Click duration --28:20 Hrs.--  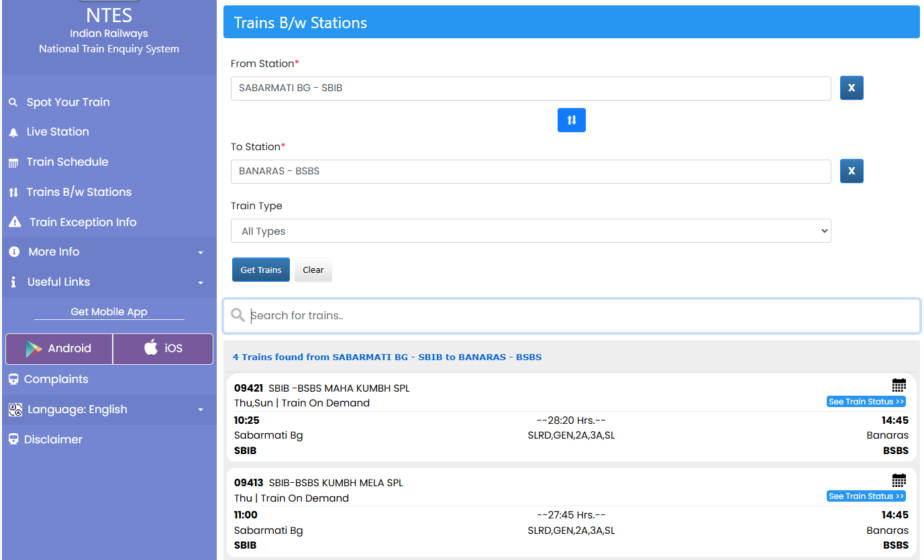(571, 421)
